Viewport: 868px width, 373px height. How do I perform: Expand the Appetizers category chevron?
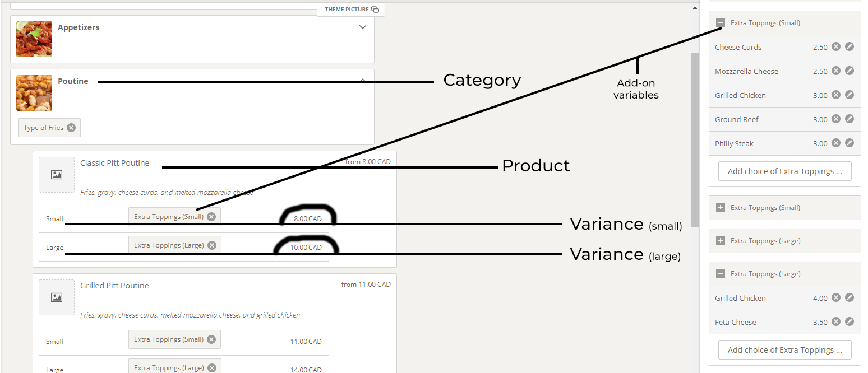362,27
